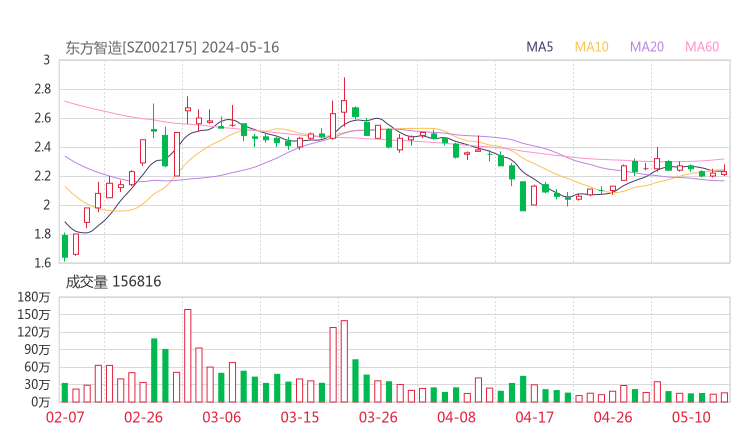Click the volume axis label 30万

37,385
